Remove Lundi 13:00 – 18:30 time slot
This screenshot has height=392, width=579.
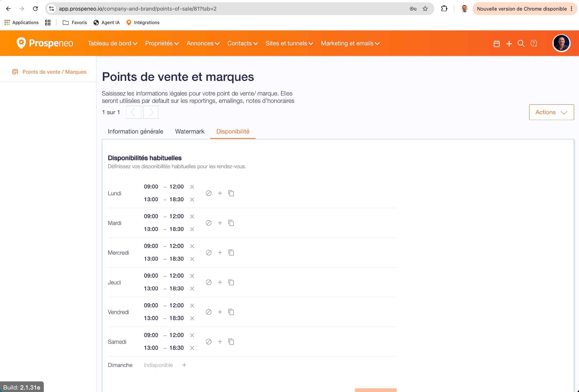192,199
